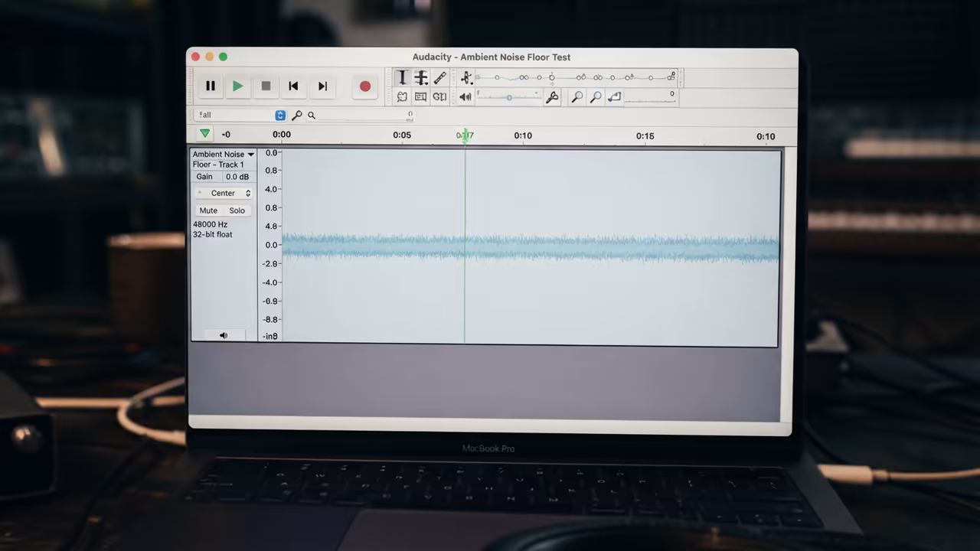980x551 pixels.
Task: Skip to end of the project
Action: pos(322,86)
